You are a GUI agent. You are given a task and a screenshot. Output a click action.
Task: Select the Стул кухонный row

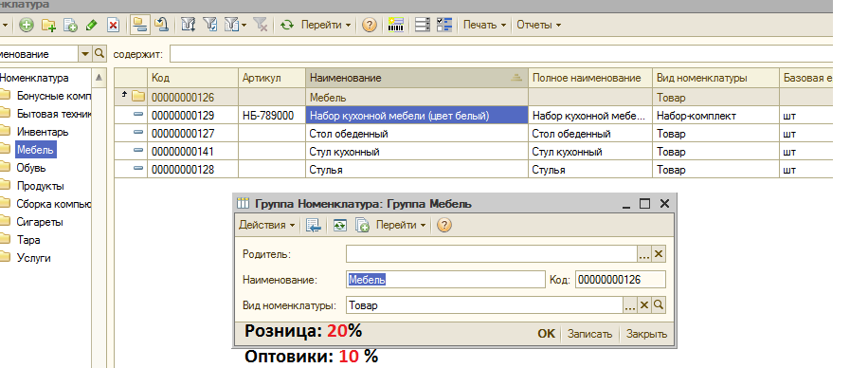coord(473,152)
